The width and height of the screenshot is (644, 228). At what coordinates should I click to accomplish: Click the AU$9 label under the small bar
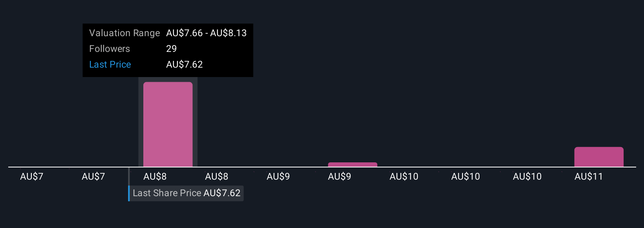(x=339, y=177)
